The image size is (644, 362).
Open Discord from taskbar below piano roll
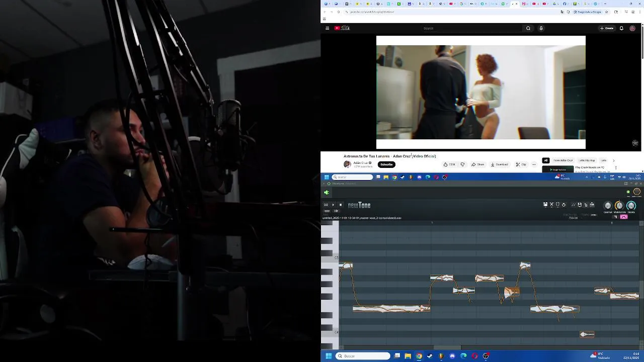452,356
